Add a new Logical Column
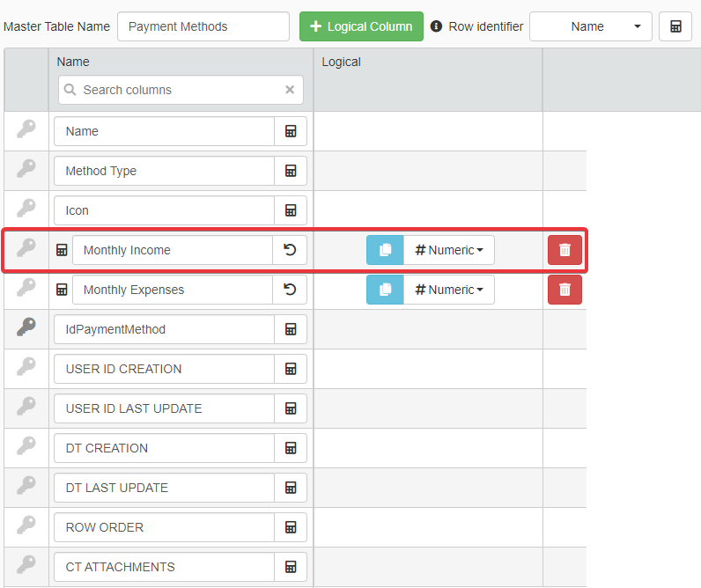Viewport: 701px width, 588px height. point(361,26)
